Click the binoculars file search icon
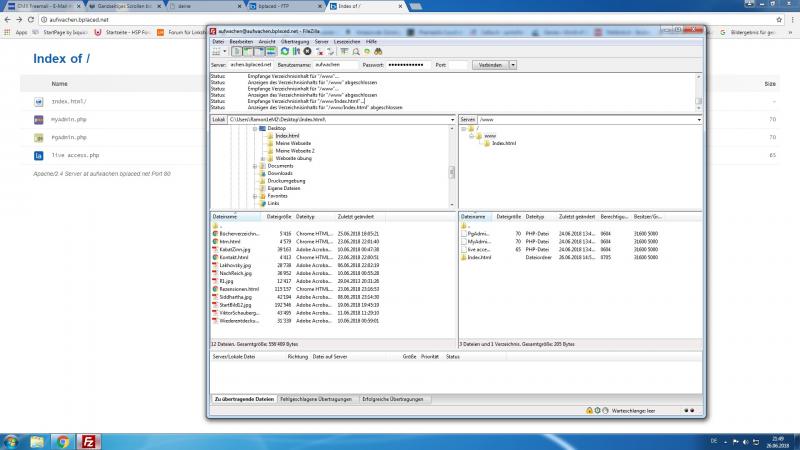This screenshot has height=450, width=800. click(x=379, y=50)
